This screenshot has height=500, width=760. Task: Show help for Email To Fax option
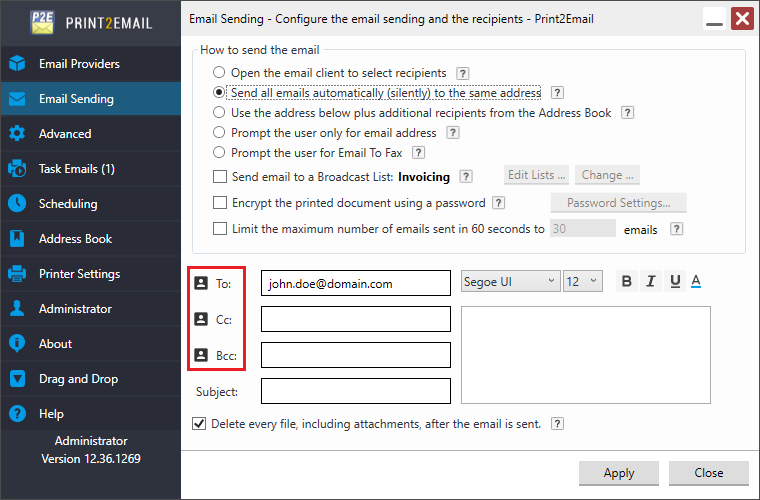[418, 153]
